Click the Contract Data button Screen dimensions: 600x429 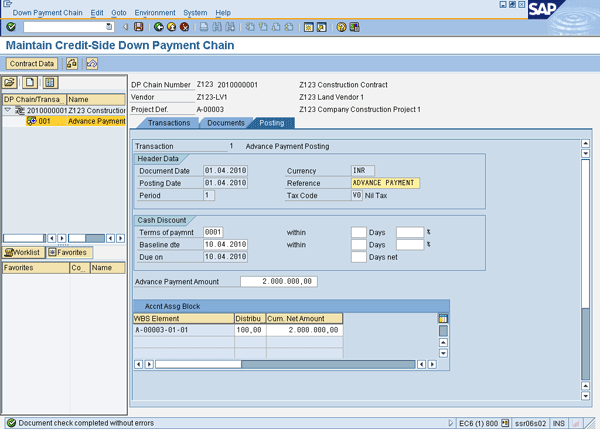[32, 63]
